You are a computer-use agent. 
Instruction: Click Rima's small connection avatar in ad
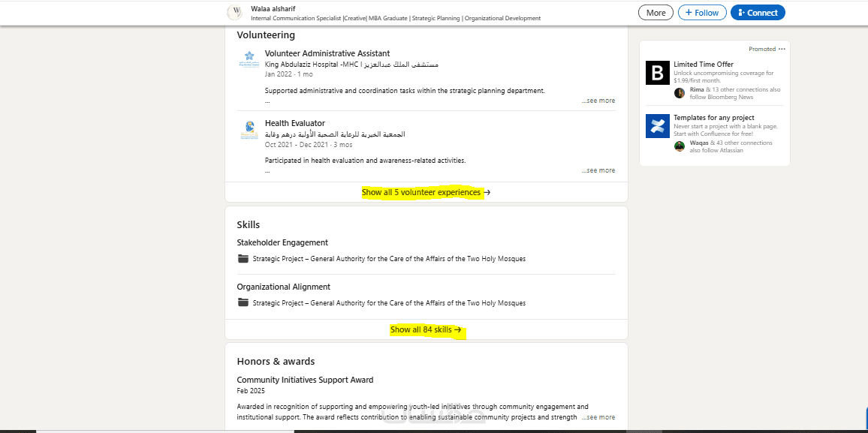(679, 93)
